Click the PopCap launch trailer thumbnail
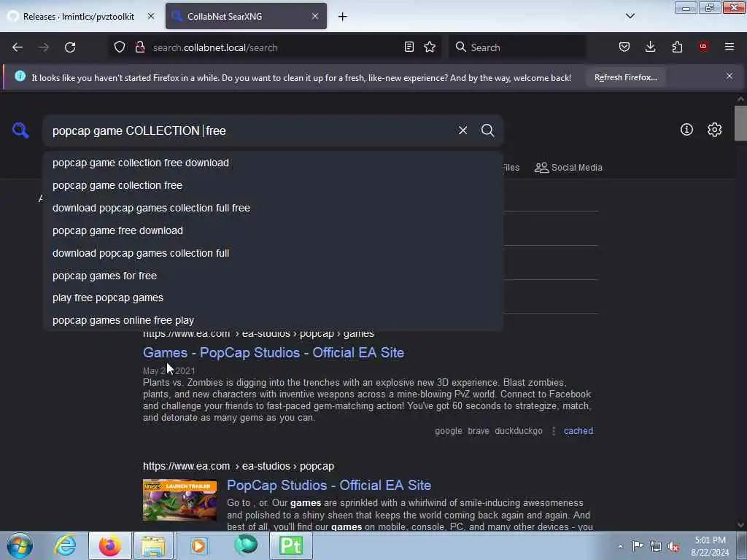The height and width of the screenshot is (560, 747). (x=179, y=500)
